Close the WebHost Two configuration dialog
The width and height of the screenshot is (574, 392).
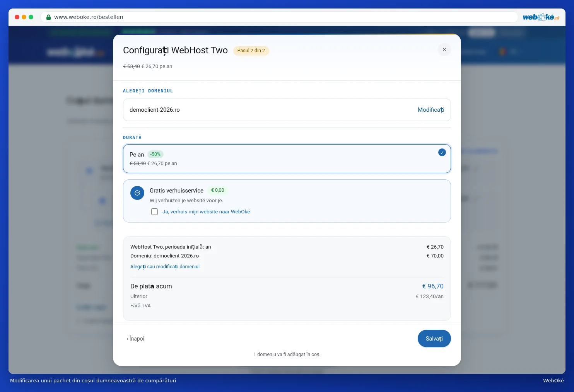[x=444, y=49]
